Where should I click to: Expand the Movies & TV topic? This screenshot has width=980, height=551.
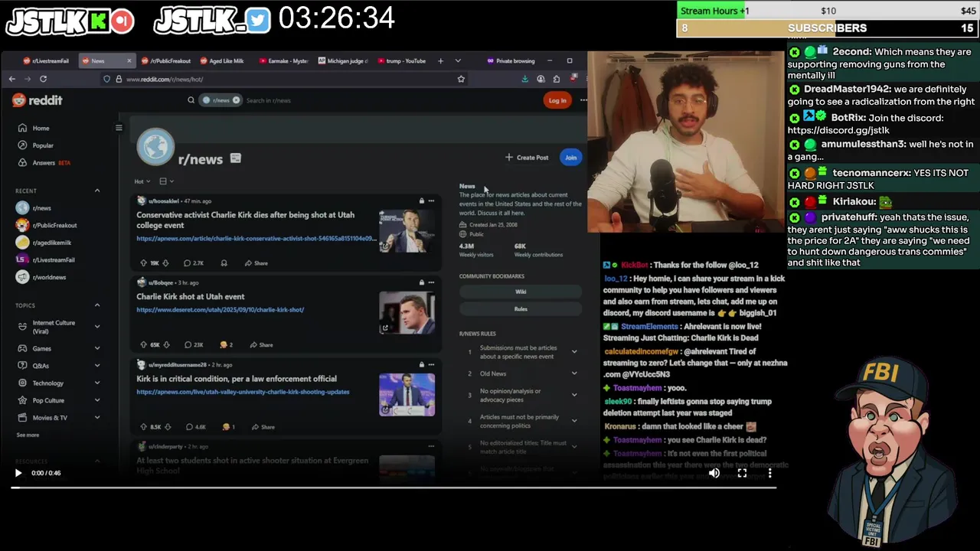(97, 417)
